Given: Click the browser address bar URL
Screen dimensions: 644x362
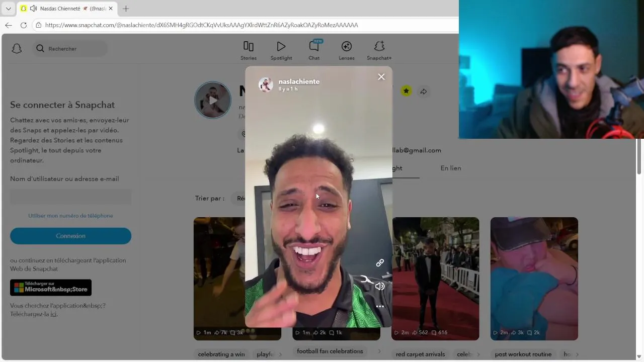Looking at the screenshot, I should coord(201,25).
